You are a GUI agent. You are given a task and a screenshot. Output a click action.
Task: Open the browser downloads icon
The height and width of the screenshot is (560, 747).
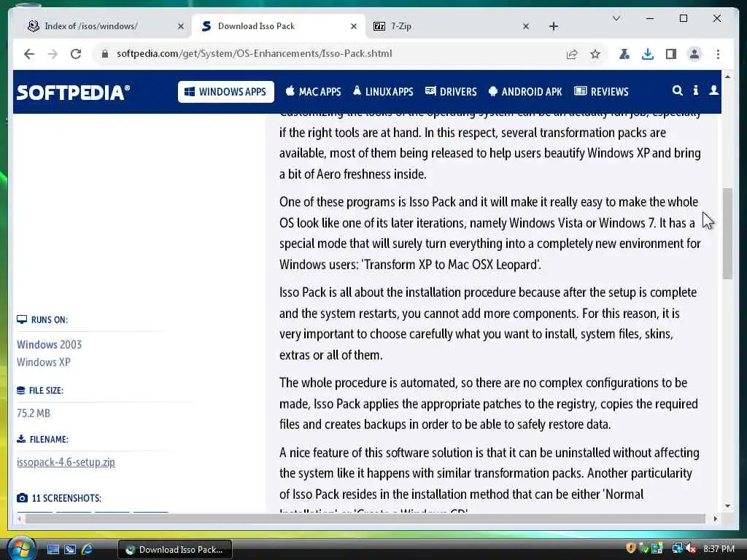648,54
